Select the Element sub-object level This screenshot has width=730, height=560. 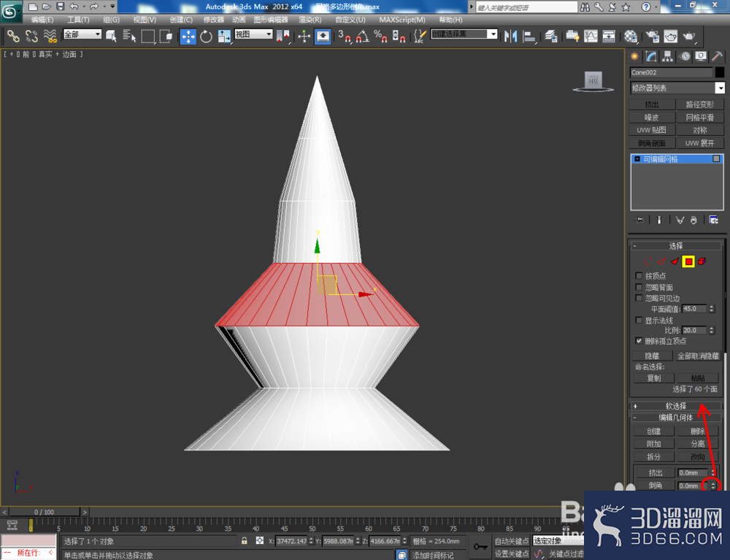click(x=702, y=261)
